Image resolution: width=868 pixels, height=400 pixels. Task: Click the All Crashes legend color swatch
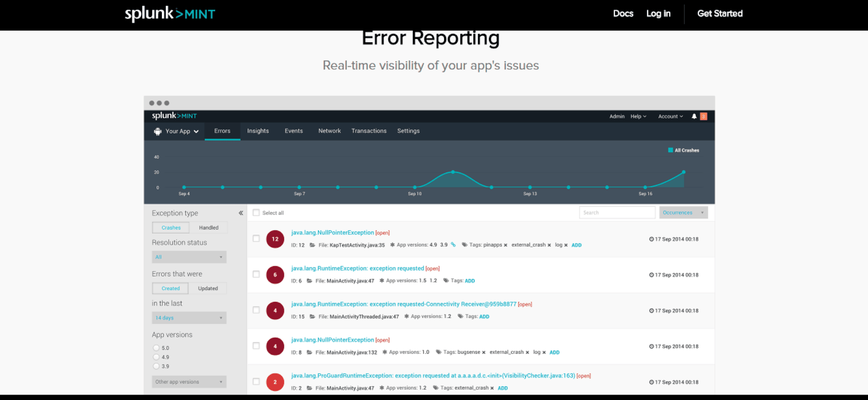[671, 150]
